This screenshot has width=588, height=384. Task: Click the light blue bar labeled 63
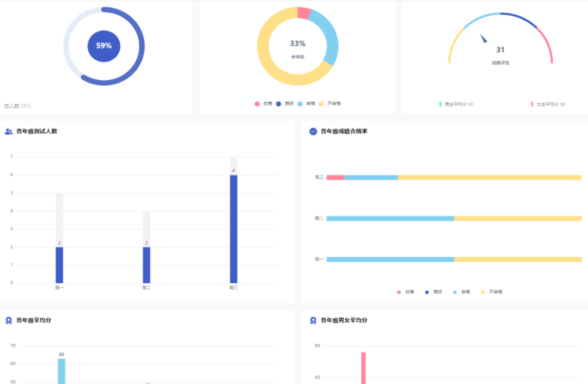coord(62,371)
